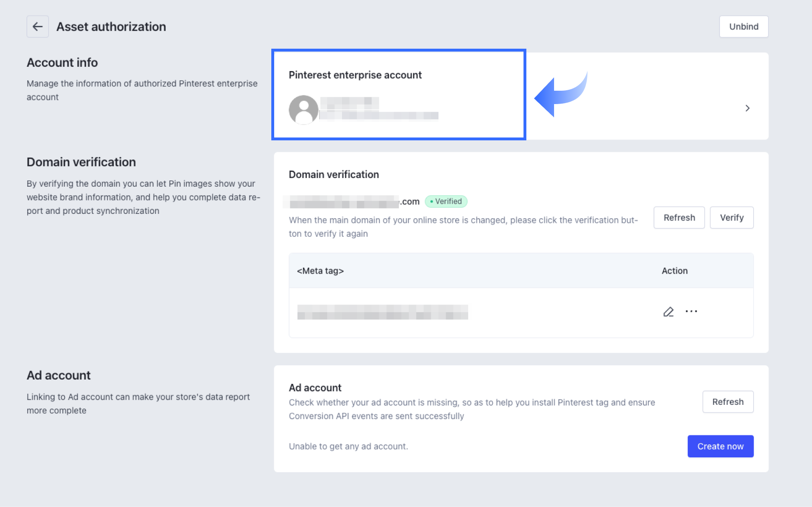
Task: Click the <Meta tag> column header
Action: click(x=320, y=271)
